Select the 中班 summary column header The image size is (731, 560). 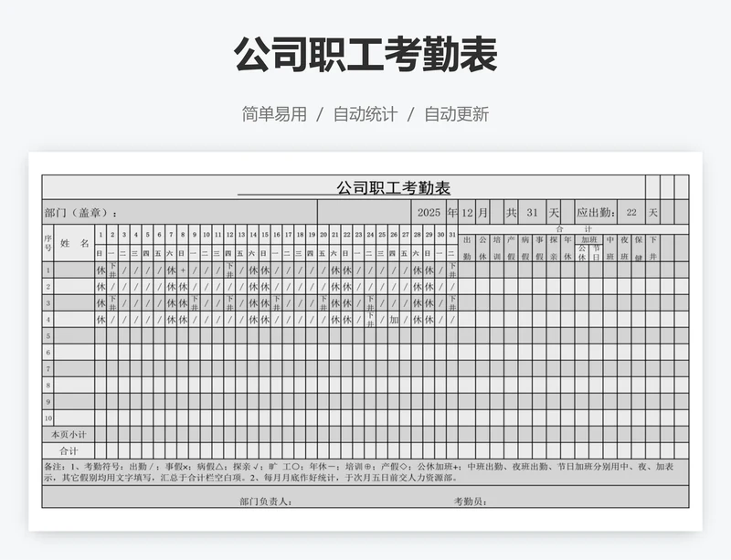[610, 248]
